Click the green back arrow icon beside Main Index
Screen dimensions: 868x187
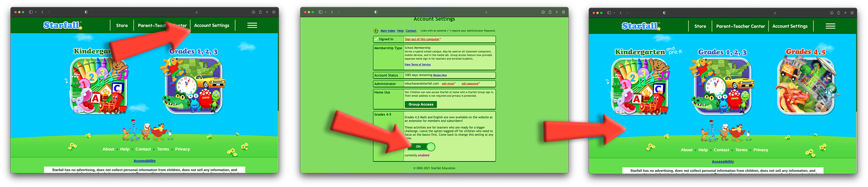pyautogui.click(x=376, y=31)
